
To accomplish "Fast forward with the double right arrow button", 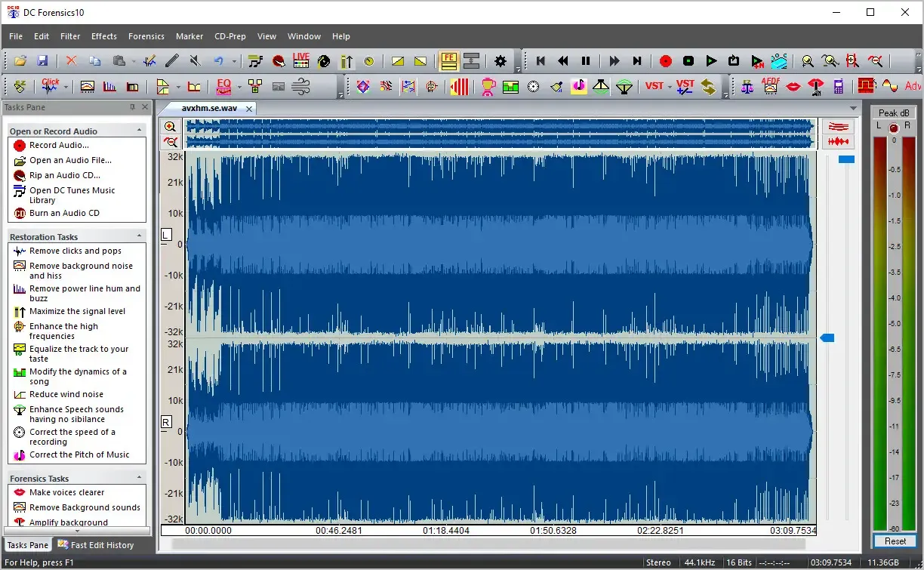I will point(614,61).
